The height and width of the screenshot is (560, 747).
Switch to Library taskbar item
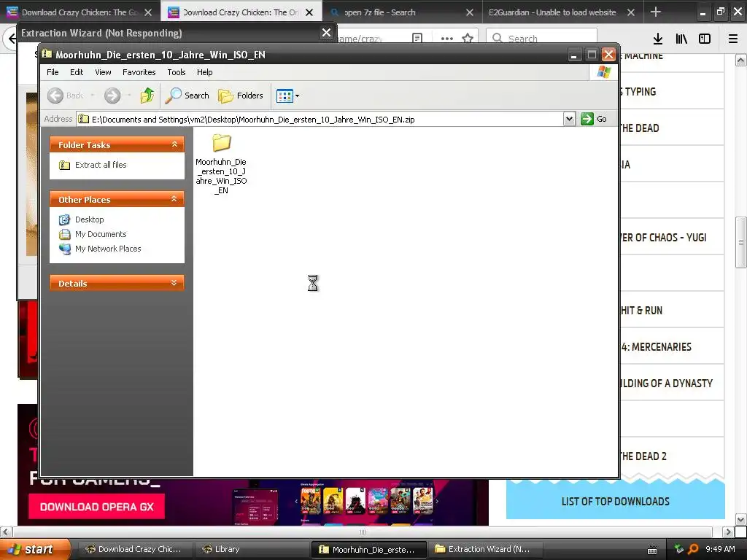[x=250, y=549]
